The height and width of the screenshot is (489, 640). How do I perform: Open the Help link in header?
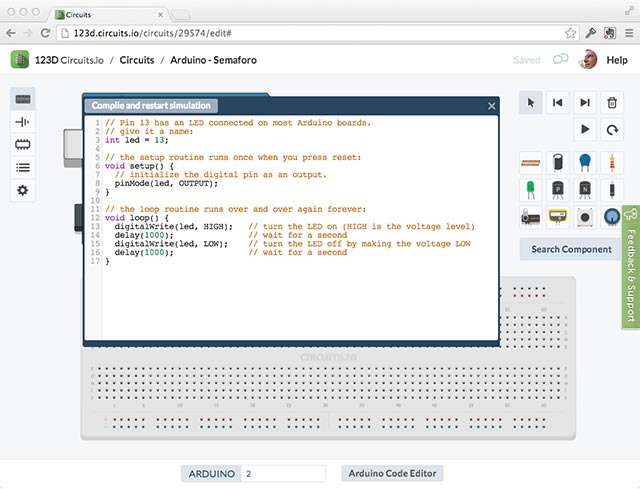[x=617, y=60]
